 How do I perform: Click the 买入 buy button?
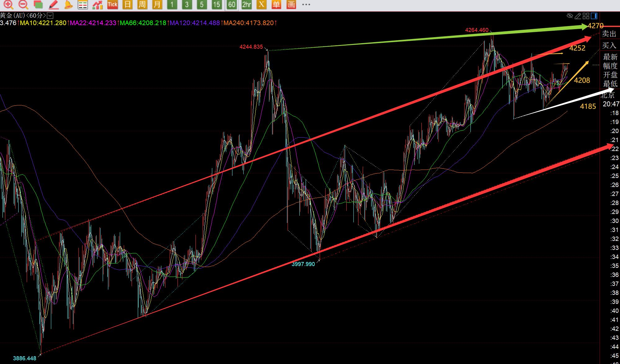609,46
